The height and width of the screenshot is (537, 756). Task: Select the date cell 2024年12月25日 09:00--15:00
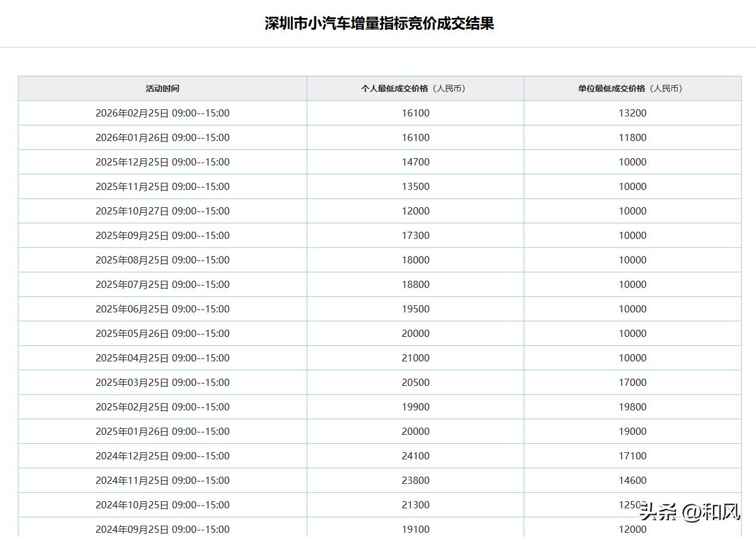[x=163, y=456]
